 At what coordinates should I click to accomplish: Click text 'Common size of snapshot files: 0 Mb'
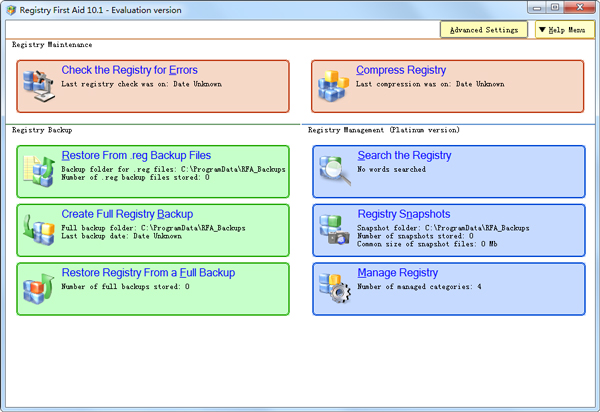coord(427,244)
